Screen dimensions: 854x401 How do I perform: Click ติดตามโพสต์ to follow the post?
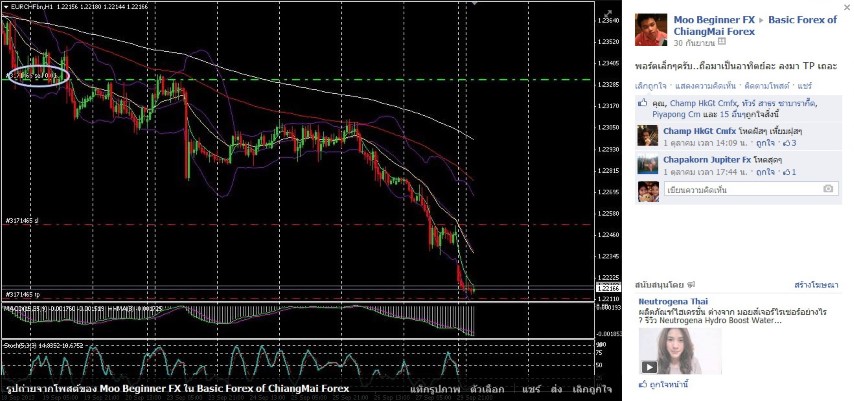(766, 86)
